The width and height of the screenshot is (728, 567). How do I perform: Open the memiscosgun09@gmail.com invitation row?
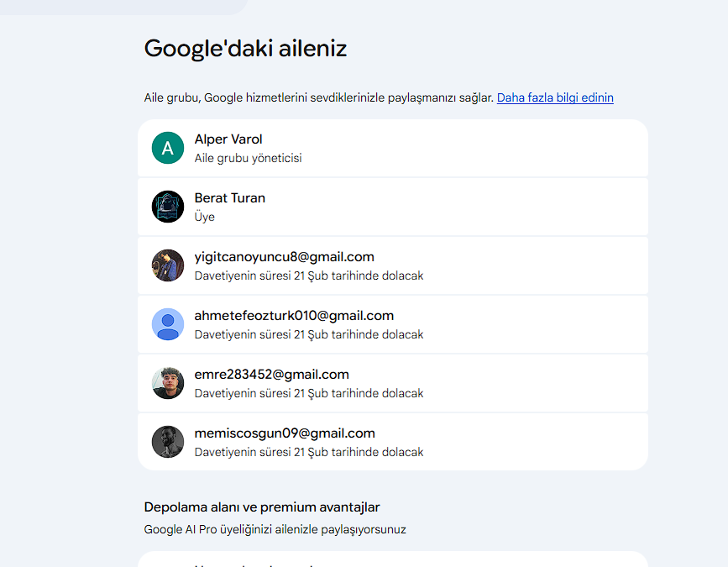tap(393, 442)
